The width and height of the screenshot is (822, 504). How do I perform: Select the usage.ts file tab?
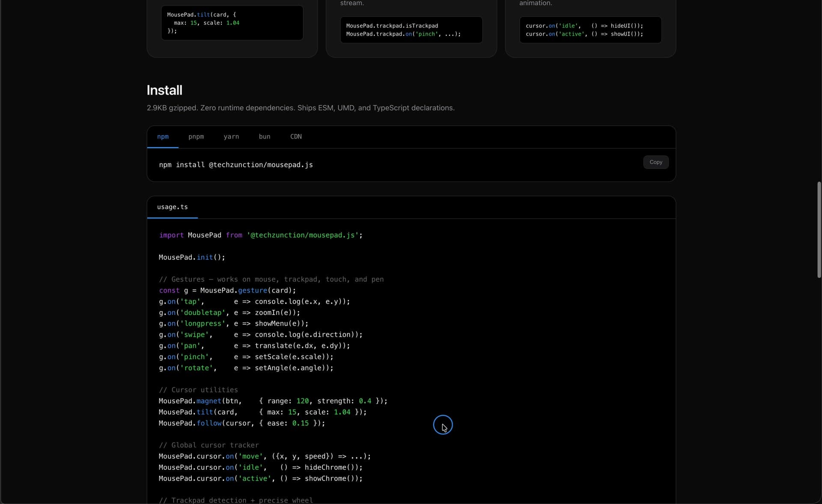coord(173,208)
